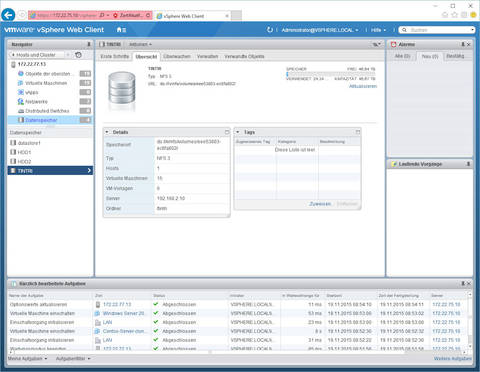Click the browser favorites star icon

[454, 15]
